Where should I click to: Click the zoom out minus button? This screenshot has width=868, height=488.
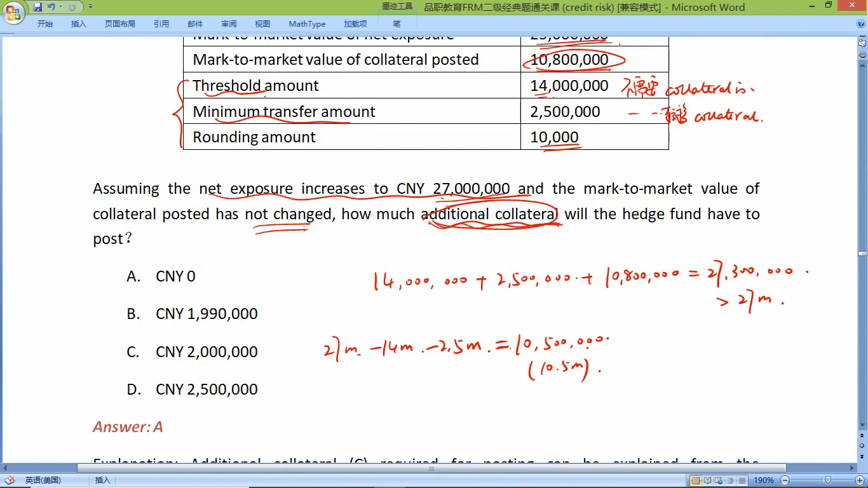click(785, 480)
